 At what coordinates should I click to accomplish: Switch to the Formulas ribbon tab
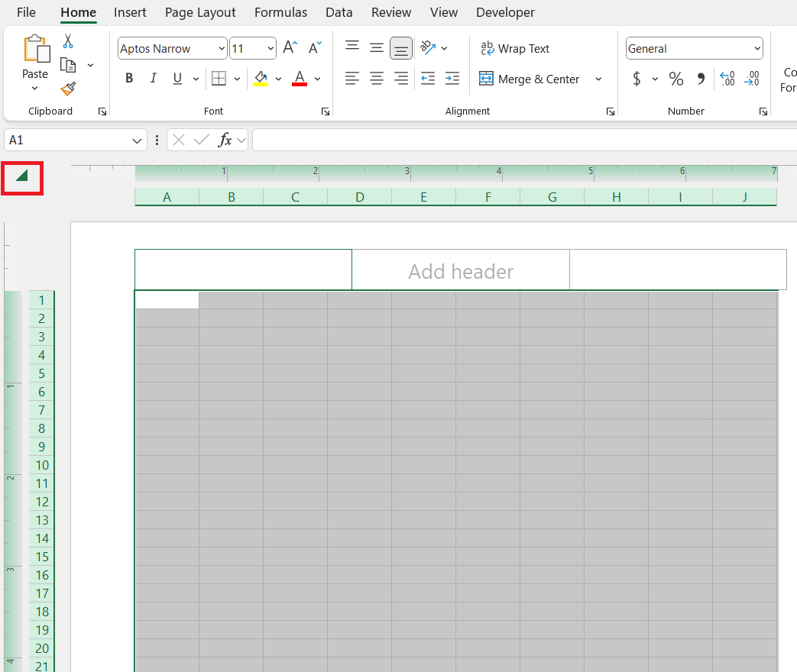280,12
